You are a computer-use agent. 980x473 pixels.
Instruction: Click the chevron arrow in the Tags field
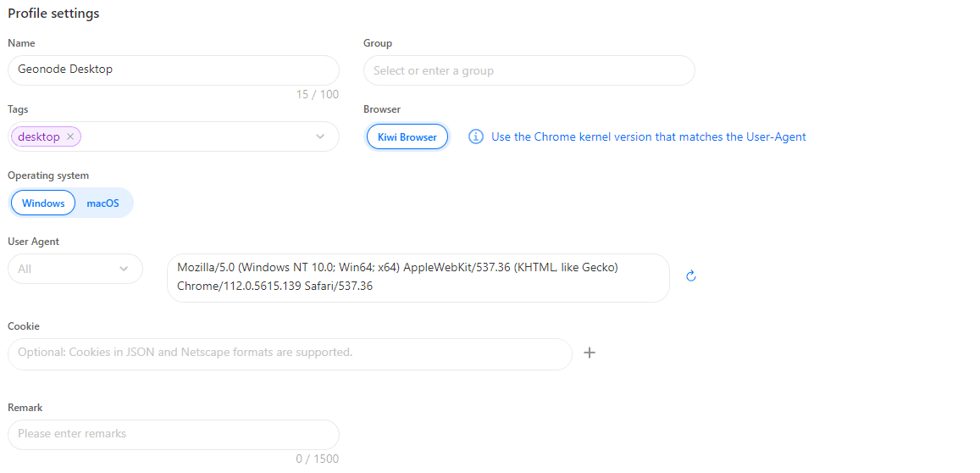(320, 136)
